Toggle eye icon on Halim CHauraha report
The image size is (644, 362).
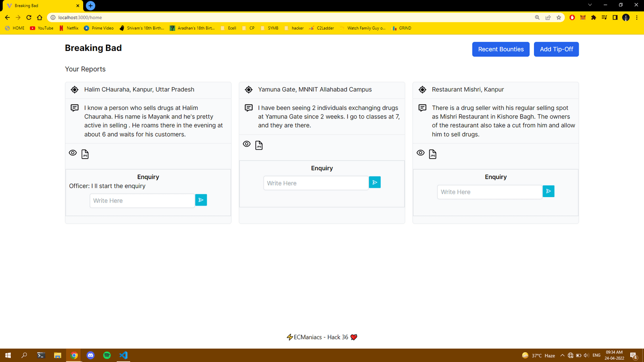[x=72, y=153]
